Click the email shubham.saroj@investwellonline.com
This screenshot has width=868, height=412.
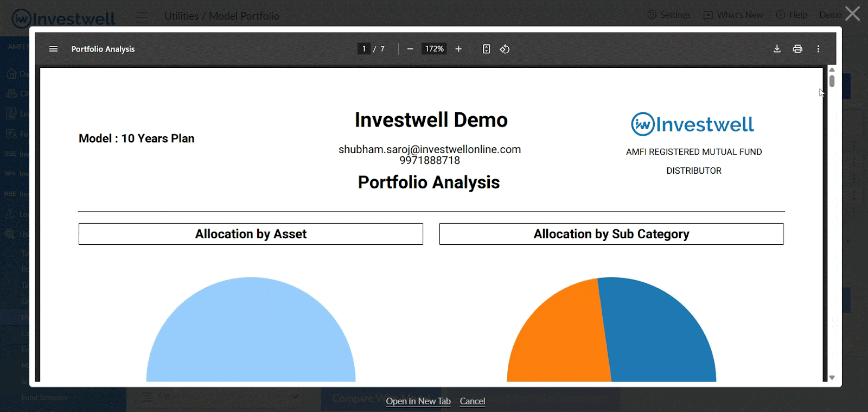[x=430, y=149]
